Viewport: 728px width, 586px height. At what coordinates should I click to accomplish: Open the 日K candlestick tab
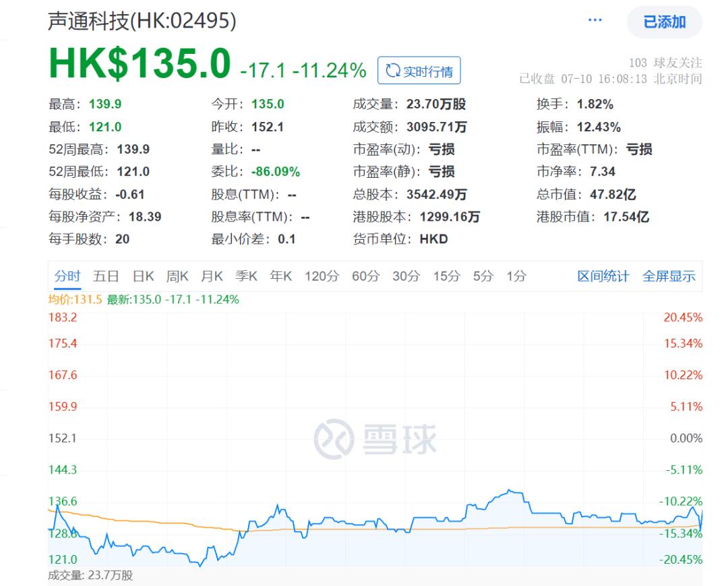[x=143, y=276]
